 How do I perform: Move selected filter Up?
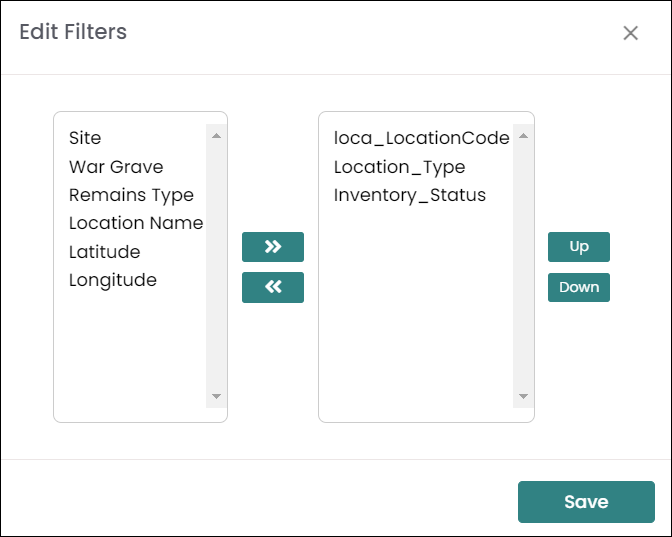579,247
